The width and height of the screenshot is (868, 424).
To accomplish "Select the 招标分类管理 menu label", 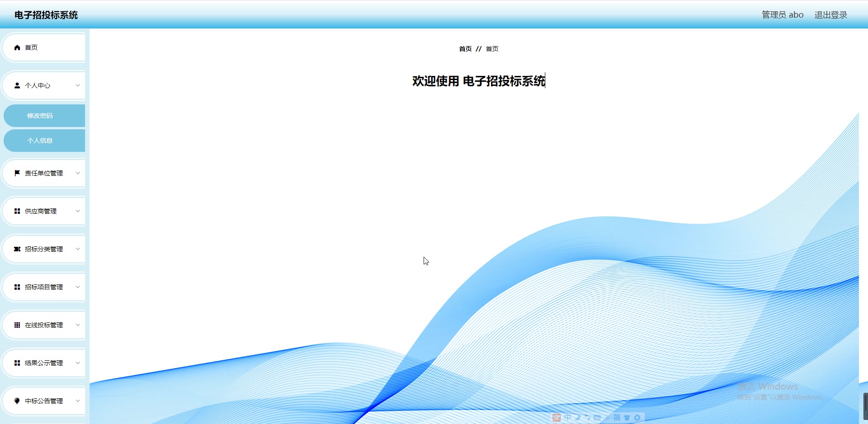I will [x=44, y=249].
